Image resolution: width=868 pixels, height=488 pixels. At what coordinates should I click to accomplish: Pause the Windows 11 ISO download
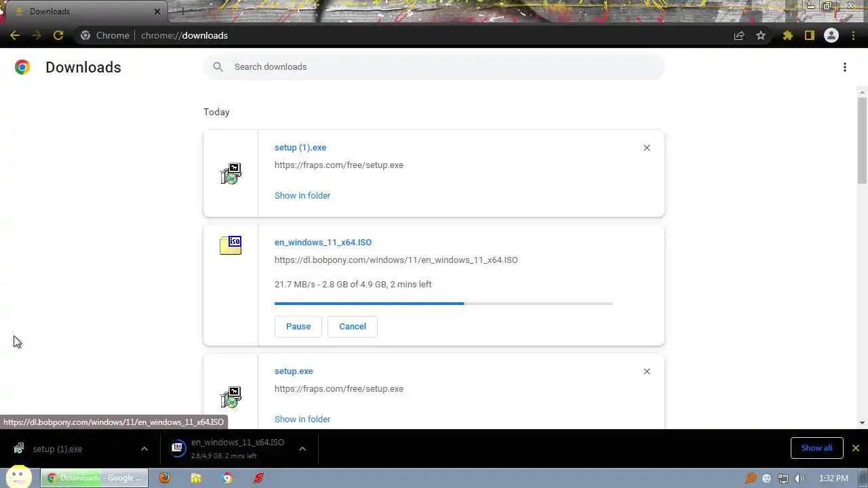pos(298,327)
